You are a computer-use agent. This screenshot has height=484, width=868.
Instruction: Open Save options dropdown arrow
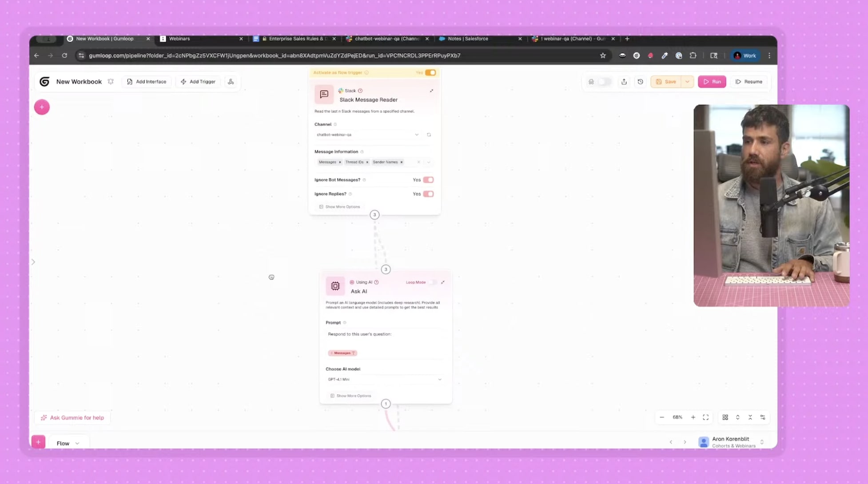coord(687,82)
